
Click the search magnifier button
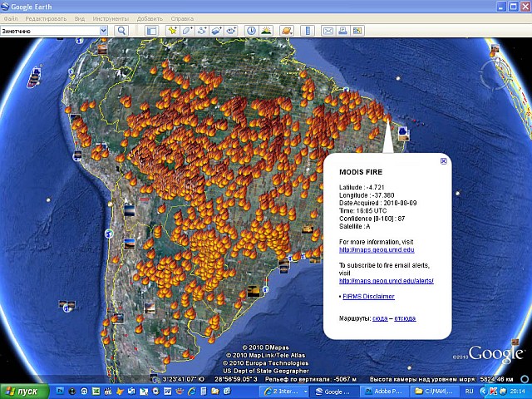[121, 31]
